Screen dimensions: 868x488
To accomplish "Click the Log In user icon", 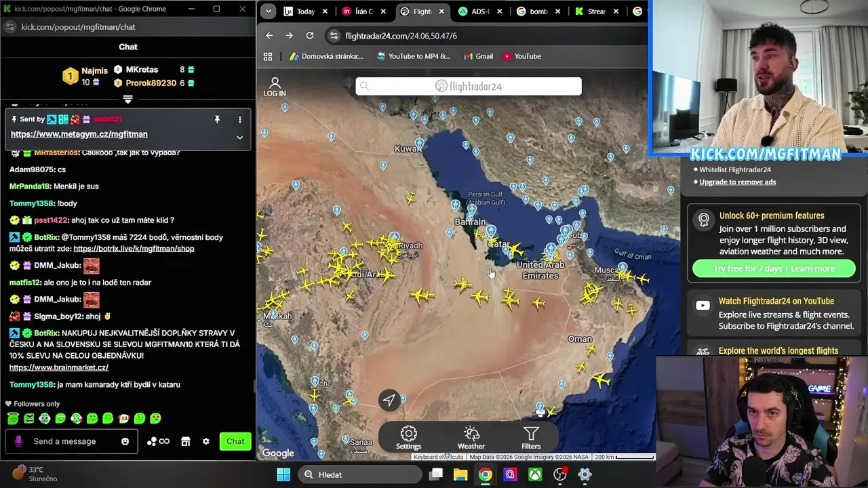I will pyautogui.click(x=275, y=87).
